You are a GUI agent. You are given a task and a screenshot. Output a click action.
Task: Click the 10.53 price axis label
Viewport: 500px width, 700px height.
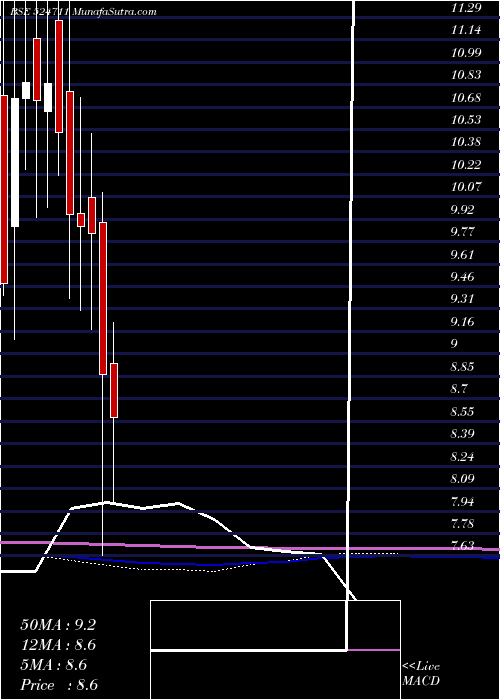466,120
